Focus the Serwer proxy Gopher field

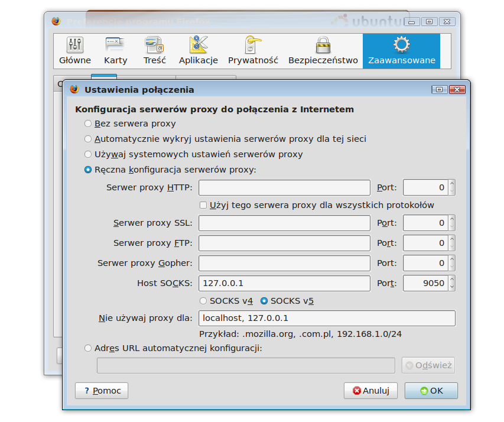click(x=284, y=263)
